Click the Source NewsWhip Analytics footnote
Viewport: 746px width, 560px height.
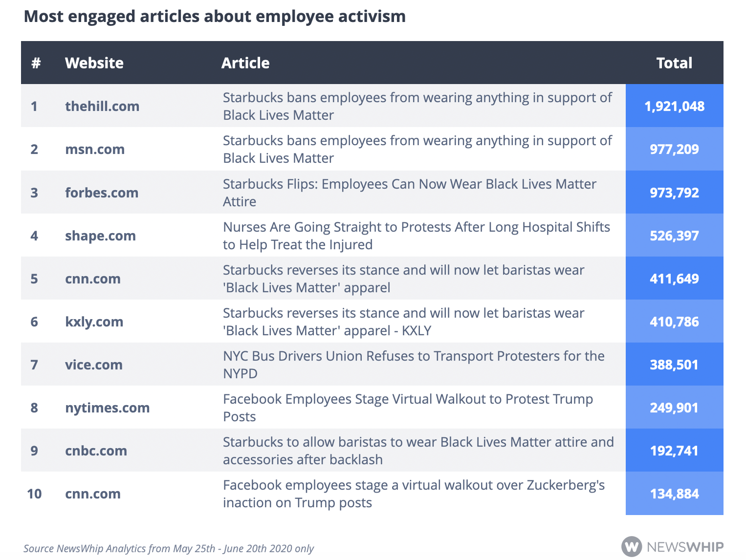click(169, 548)
